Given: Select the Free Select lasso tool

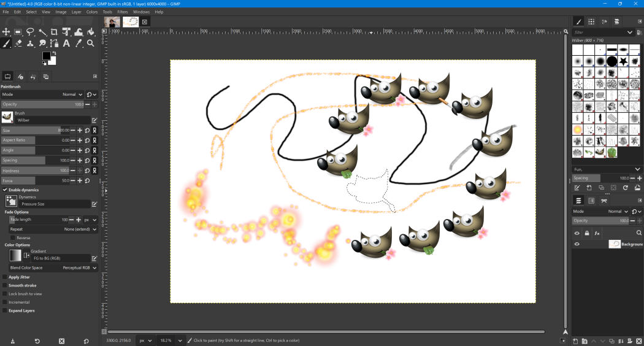Looking at the screenshot, I should (30, 32).
